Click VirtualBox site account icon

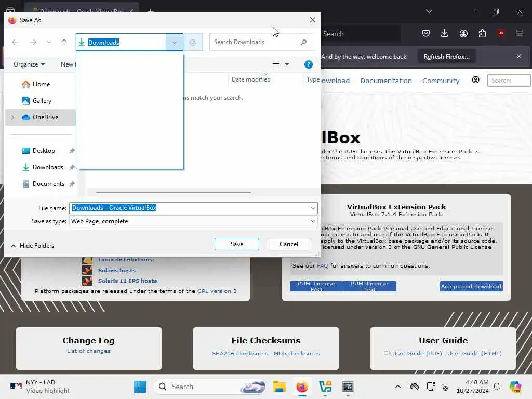476,80
